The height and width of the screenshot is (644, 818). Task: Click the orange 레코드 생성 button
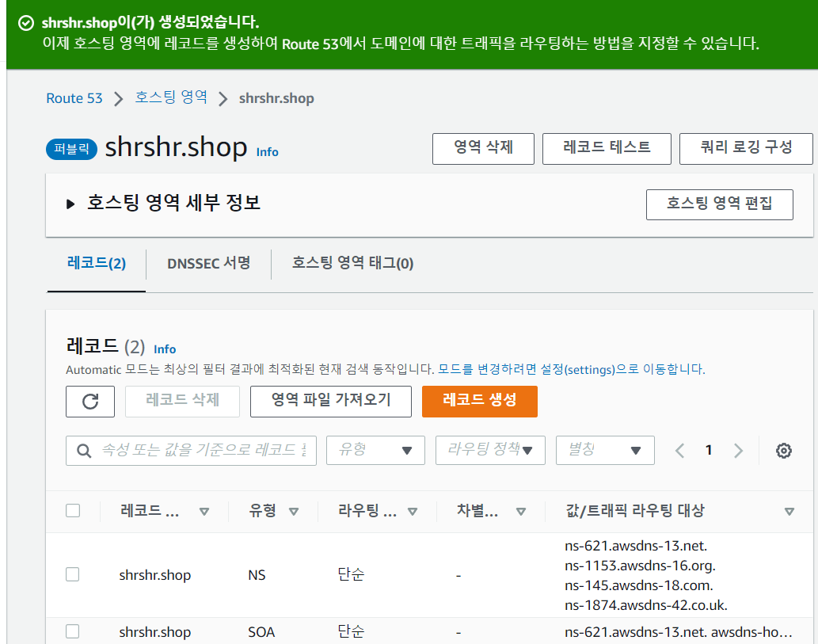click(x=479, y=402)
